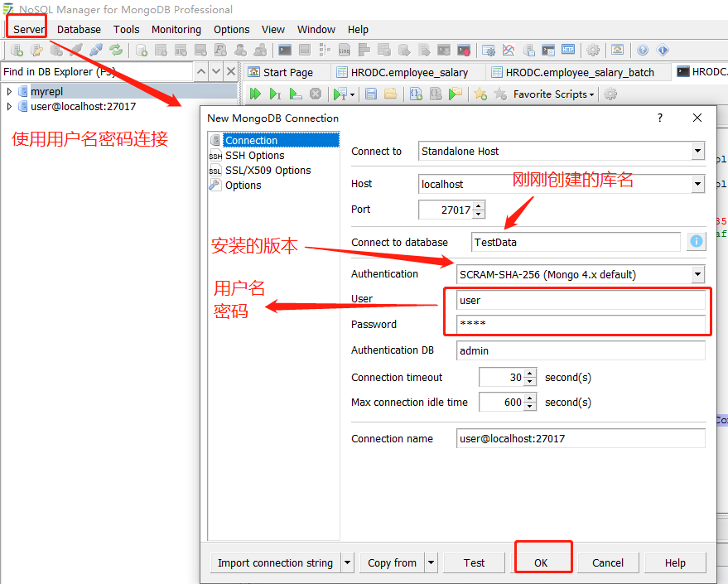Click info icon beside Connect to database
728x584 pixels.
pyautogui.click(x=696, y=241)
